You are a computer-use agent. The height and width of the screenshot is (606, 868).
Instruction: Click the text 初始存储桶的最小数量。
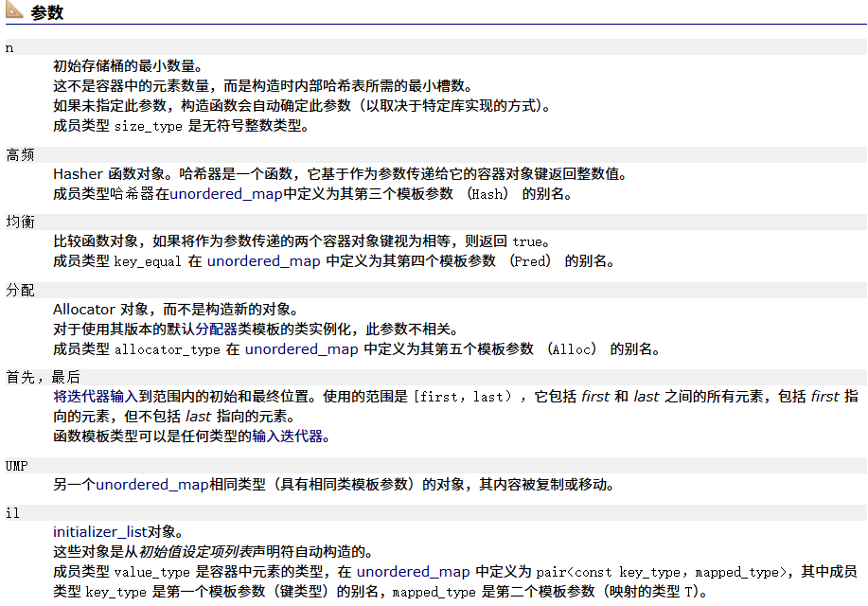pos(128,66)
